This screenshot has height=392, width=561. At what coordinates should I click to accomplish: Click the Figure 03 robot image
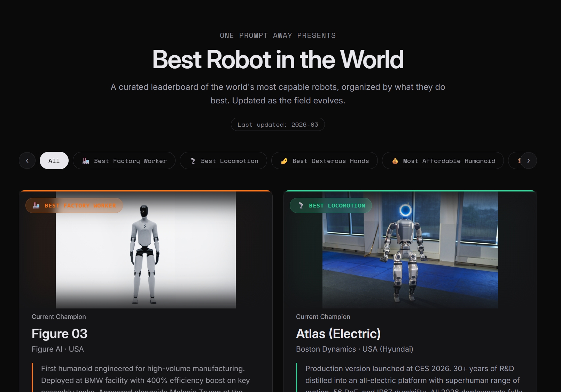tap(146, 250)
